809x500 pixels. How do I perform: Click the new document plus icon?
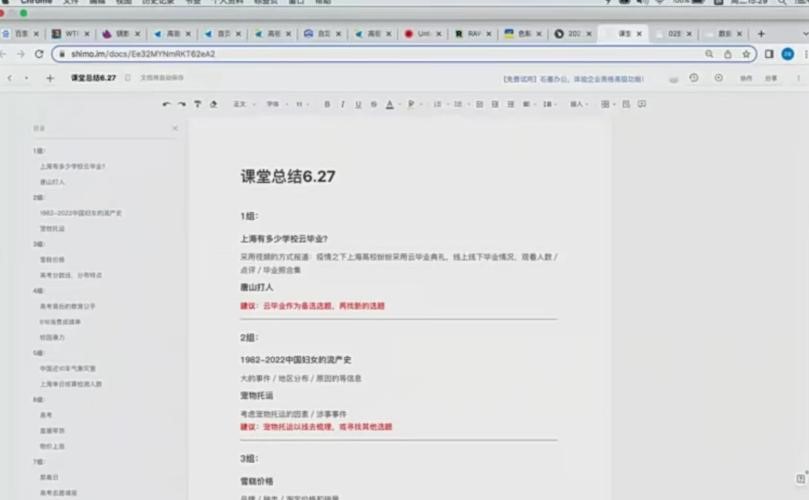(x=50, y=78)
